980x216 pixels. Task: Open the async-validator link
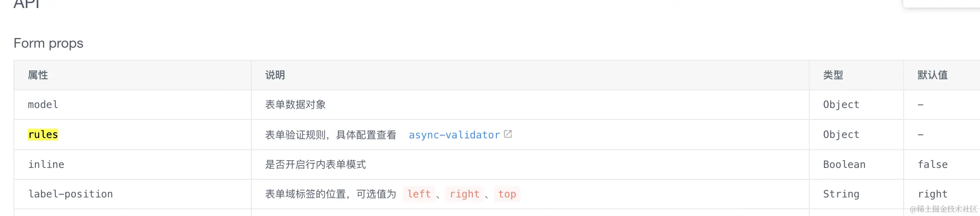pos(454,135)
